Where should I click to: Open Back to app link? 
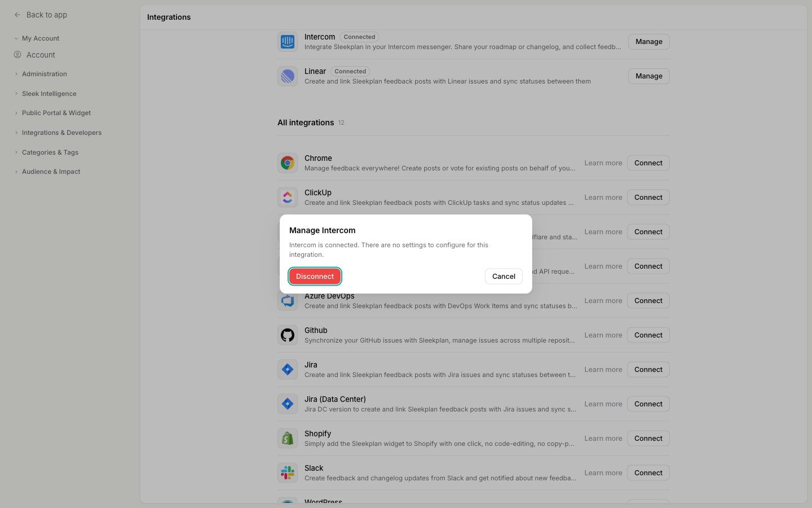[x=47, y=15]
